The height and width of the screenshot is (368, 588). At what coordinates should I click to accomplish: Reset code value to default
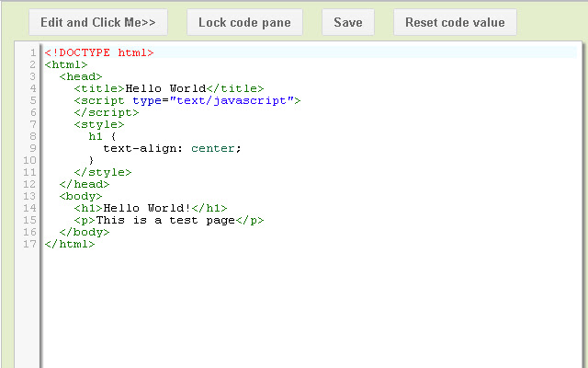tap(455, 22)
